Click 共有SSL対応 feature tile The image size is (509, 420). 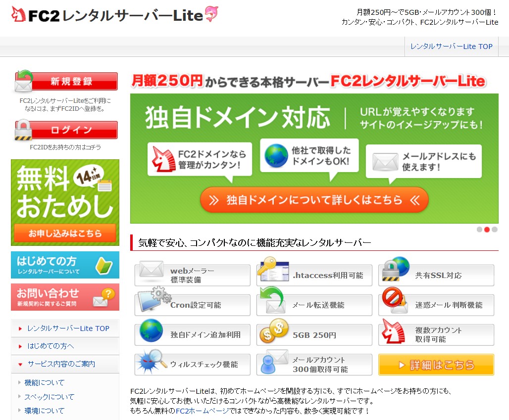pyautogui.click(x=436, y=276)
